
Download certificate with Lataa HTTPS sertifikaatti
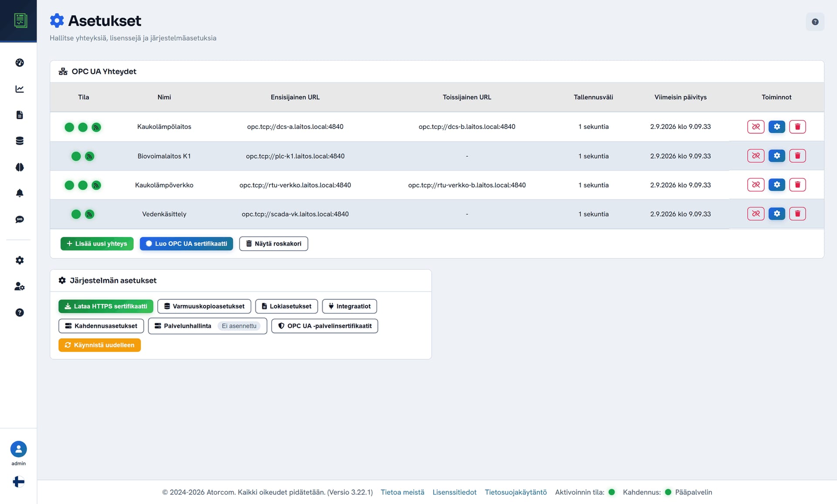tap(106, 306)
